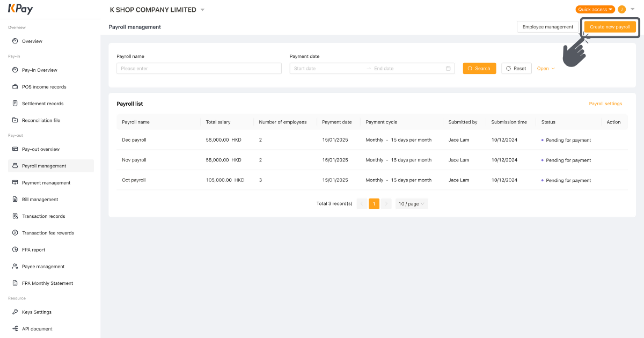Viewport: 644px width, 338px height.
Task: Expand the Quick access dropdown
Action: tap(595, 9)
